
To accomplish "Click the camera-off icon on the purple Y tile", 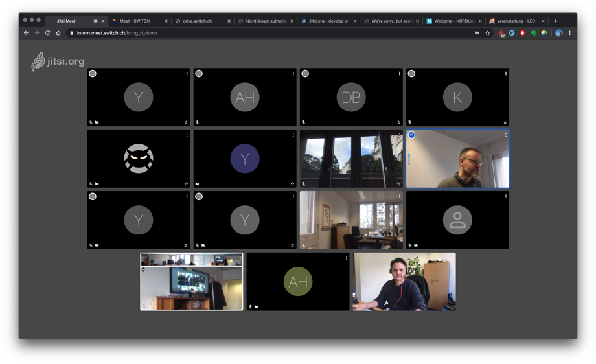I will pyautogui.click(x=198, y=184).
